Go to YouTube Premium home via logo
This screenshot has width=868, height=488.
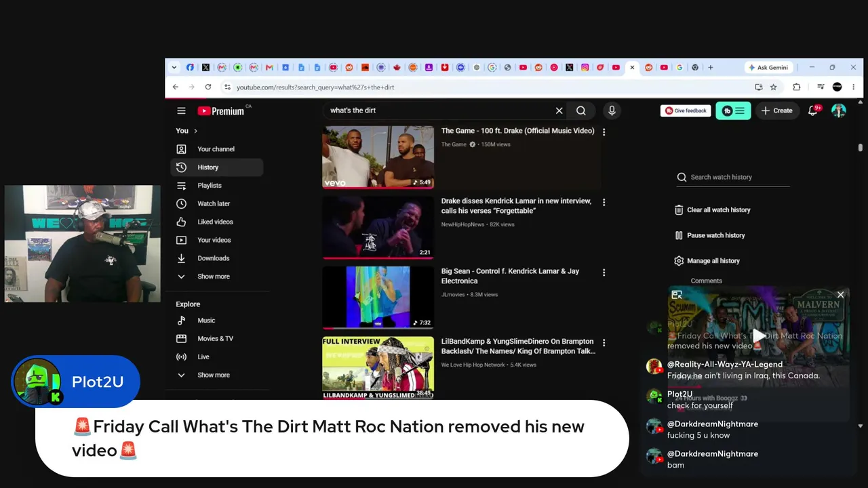point(221,110)
